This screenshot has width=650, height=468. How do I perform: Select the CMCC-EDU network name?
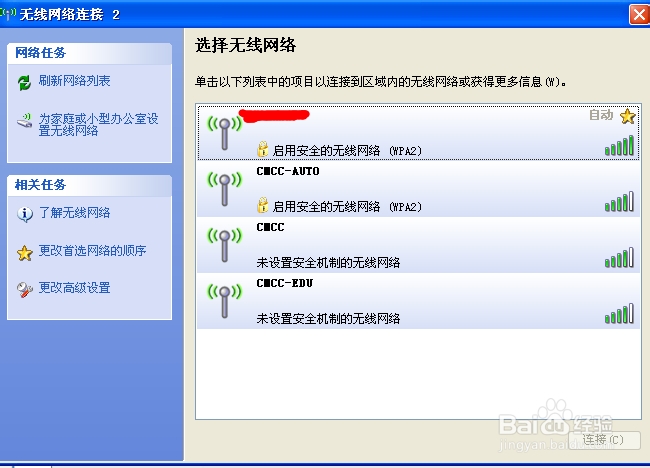click(284, 283)
